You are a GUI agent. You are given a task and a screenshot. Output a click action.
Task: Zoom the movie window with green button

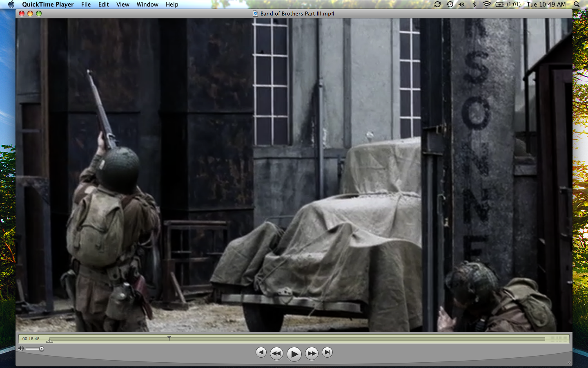tap(39, 13)
